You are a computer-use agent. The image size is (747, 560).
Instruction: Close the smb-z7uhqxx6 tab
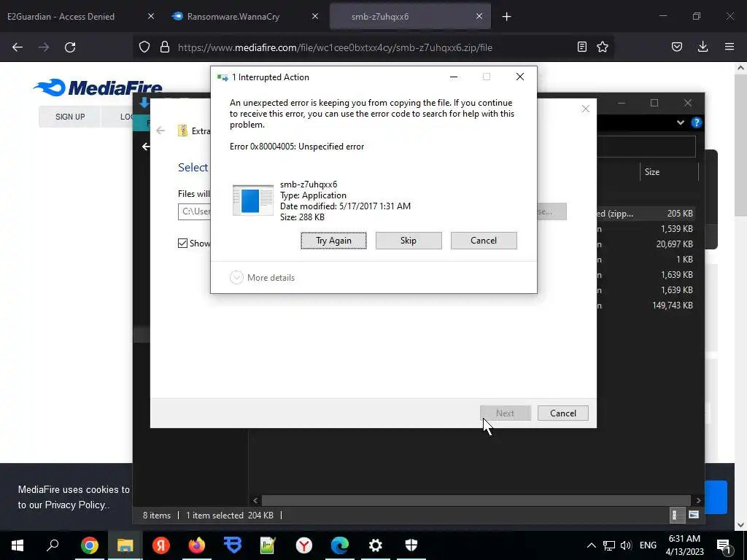479,17
